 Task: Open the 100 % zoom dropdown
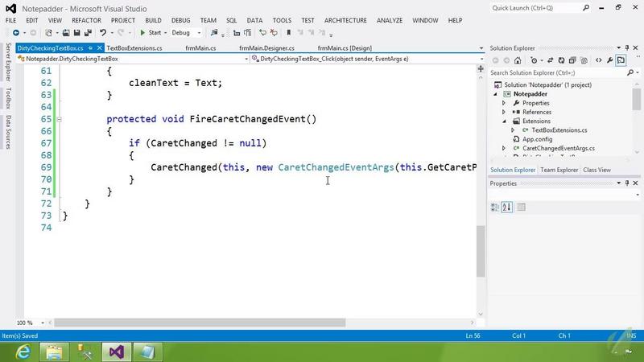pos(43,323)
